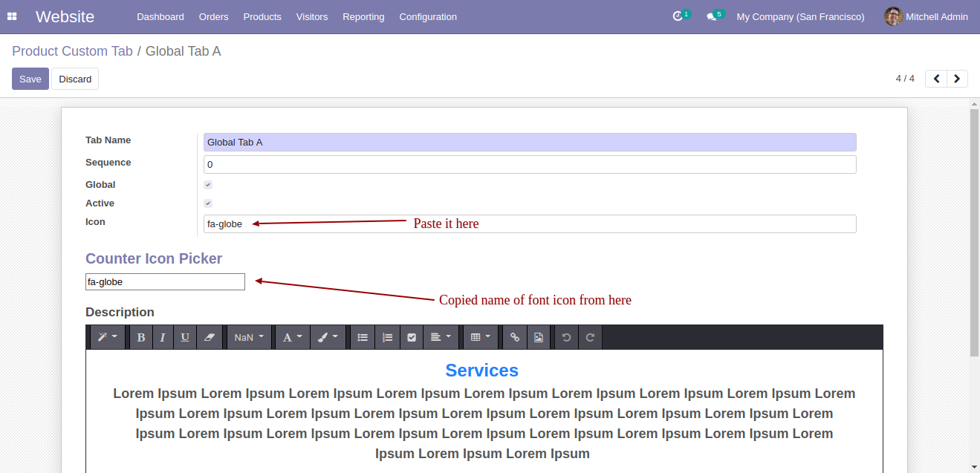The image size is (980, 473).
Task: Open the Dashboard menu
Action: [160, 16]
